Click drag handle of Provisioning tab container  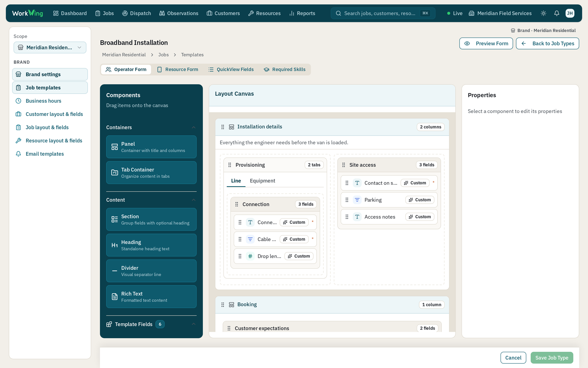click(230, 165)
